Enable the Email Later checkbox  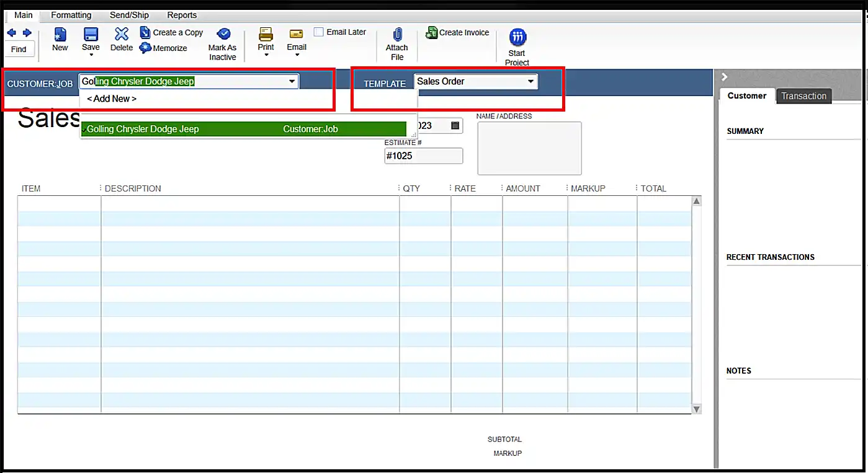pos(319,32)
